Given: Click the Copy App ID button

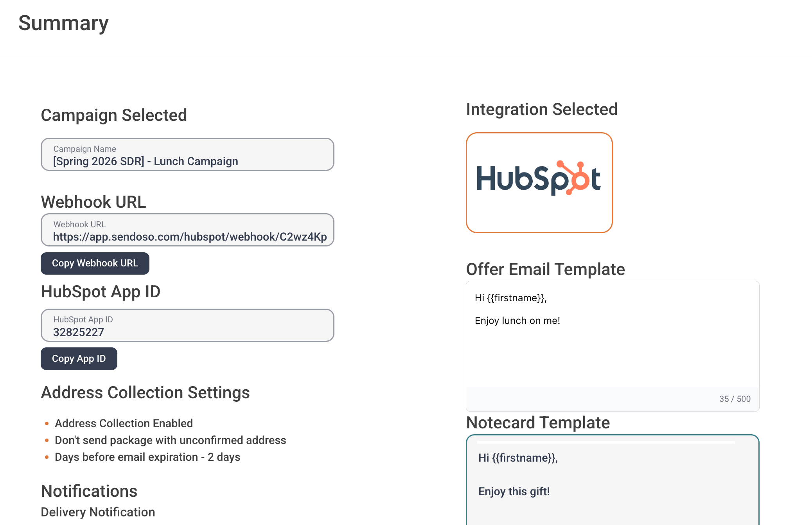Looking at the screenshot, I should pos(79,359).
